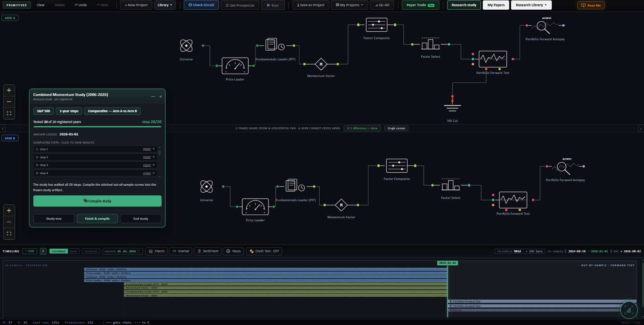Select the Price Loader gauge node in Arm A

(x=235, y=66)
